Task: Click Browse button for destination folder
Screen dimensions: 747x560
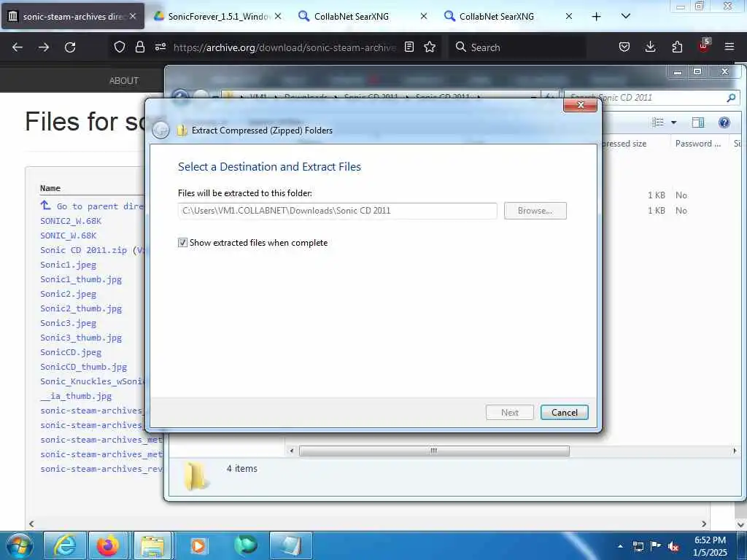Action: [x=535, y=211]
